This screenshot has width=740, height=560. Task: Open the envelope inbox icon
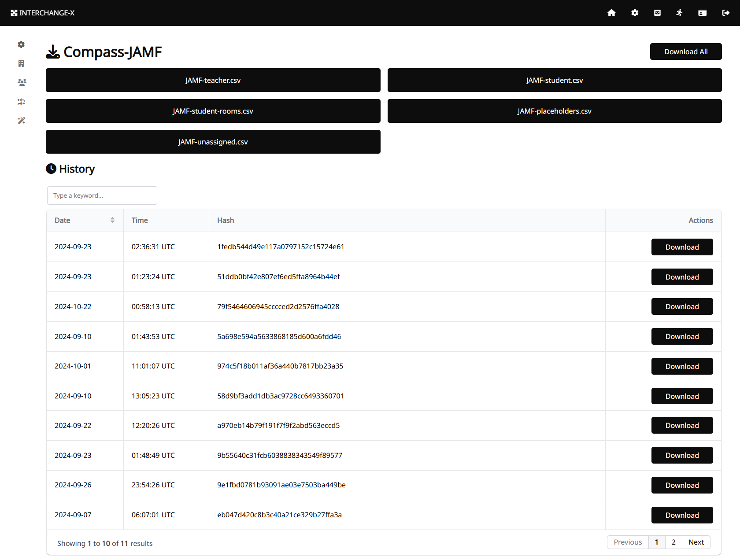[657, 13]
